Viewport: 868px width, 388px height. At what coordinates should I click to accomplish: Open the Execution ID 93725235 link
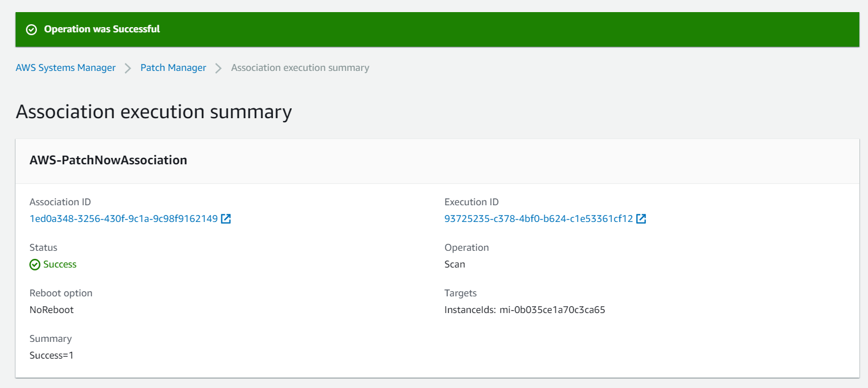pyautogui.click(x=538, y=219)
